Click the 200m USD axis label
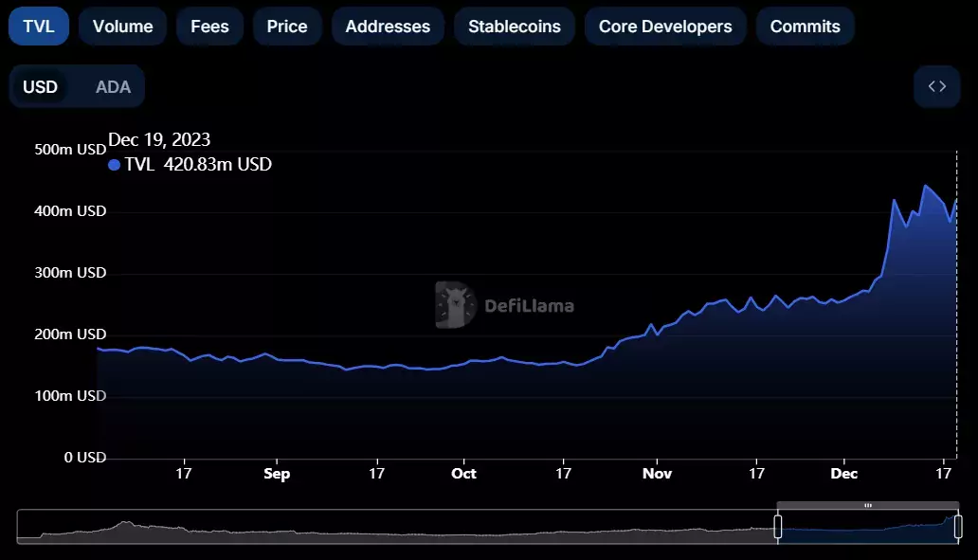The height and width of the screenshot is (560, 978). coord(70,334)
